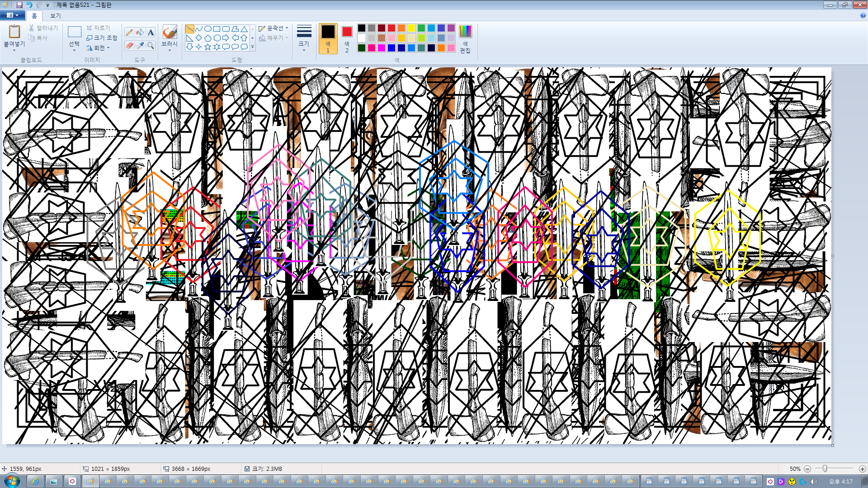The image size is (868, 488).
Task: Pick the Five-point star shape
Action: 208,47
